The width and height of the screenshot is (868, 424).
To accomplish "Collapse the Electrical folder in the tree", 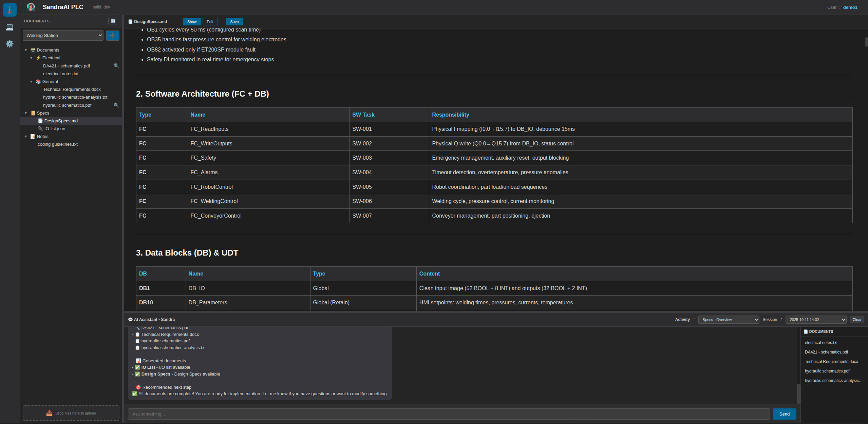I will point(32,58).
